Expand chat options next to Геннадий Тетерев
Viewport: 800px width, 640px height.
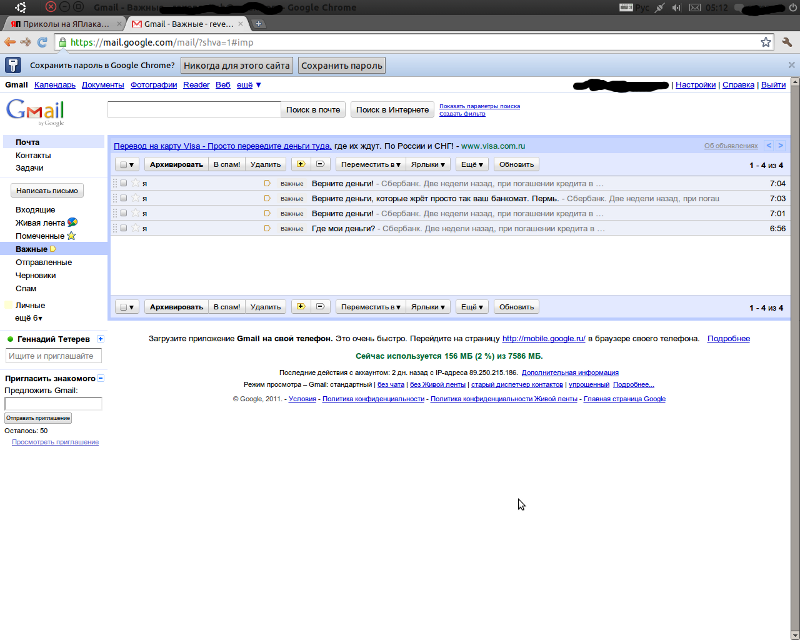point(101,339)
